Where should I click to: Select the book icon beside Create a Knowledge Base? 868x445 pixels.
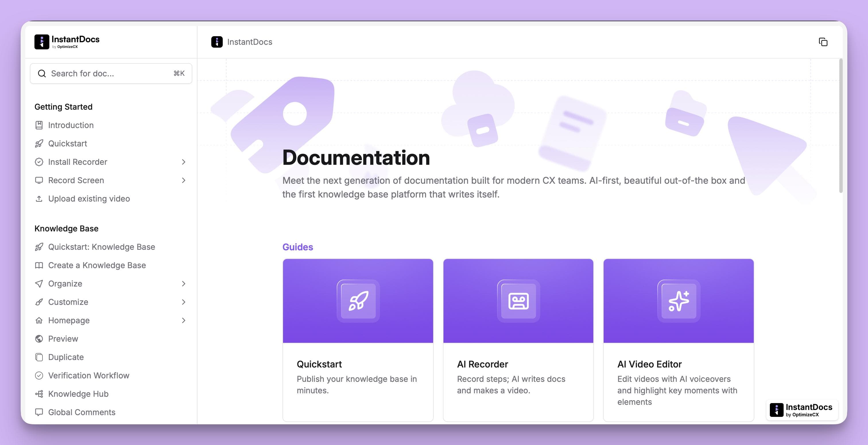click(39, 265)
